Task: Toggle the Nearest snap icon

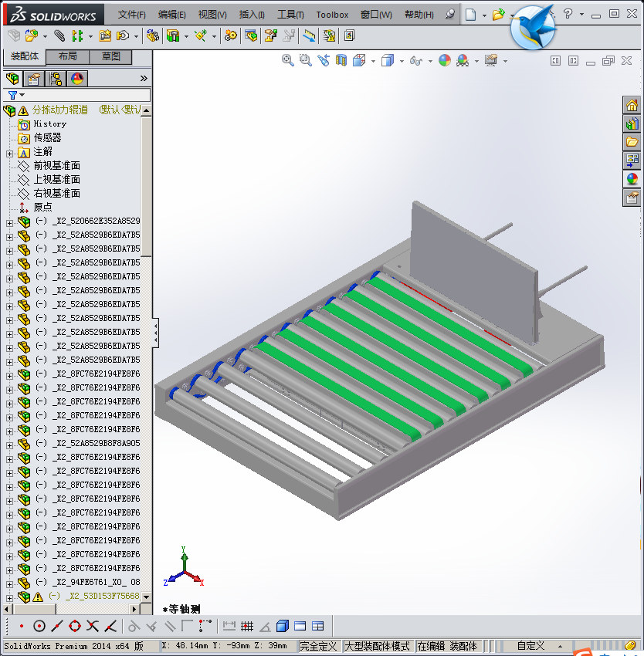Action: click(110, 627)
